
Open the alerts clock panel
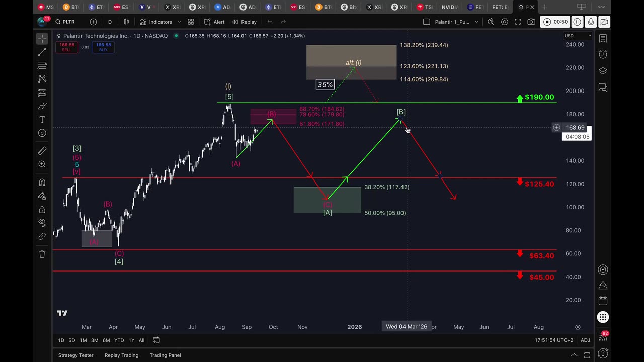603,54
